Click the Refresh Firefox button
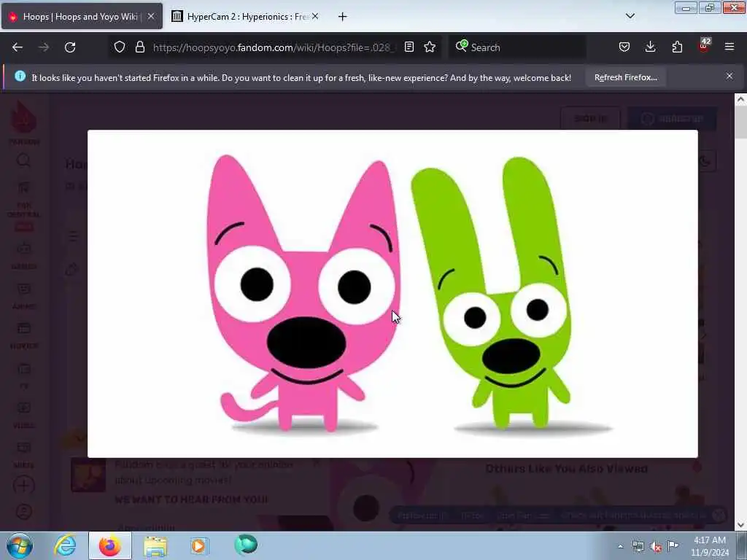 coord(625,77)
